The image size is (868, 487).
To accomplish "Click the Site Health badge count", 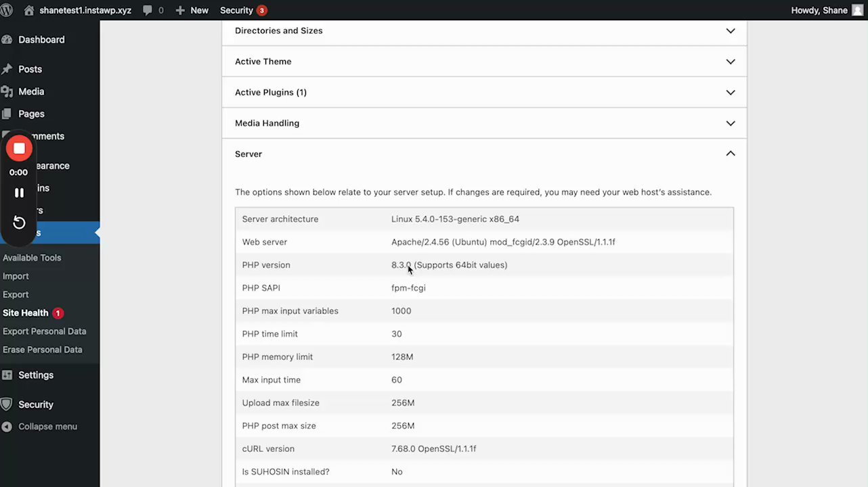I will pos(58,313).
